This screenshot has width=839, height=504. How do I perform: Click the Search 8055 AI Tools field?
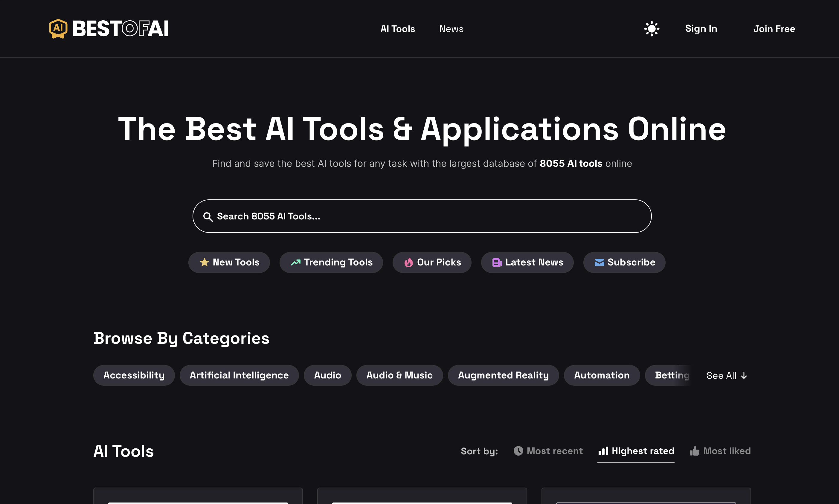coord(422,216)
